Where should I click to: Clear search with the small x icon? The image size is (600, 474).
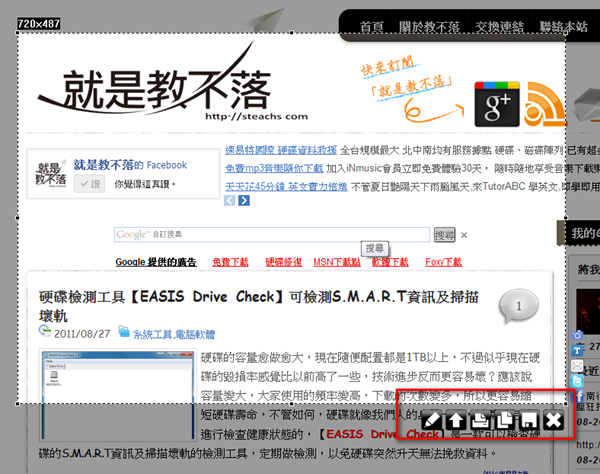[464, 235]
